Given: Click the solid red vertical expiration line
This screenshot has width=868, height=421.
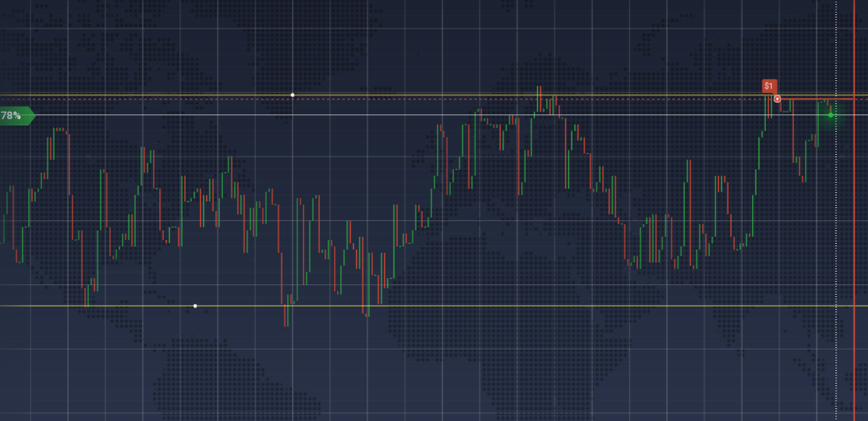Looking at the screenshot, I should 854,238.
